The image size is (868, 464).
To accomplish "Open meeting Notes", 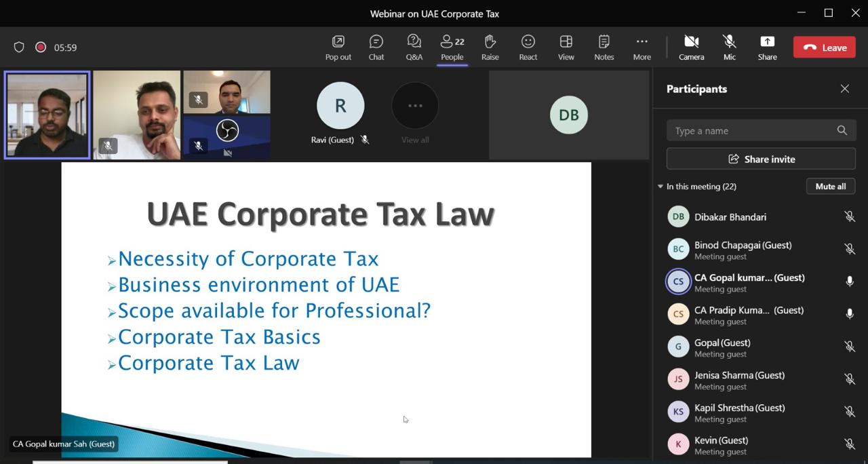I will point(604,47).
